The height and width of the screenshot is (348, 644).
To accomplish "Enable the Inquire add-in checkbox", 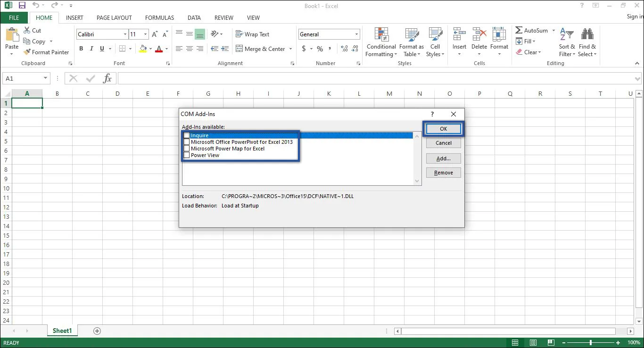I will point(186,135).
